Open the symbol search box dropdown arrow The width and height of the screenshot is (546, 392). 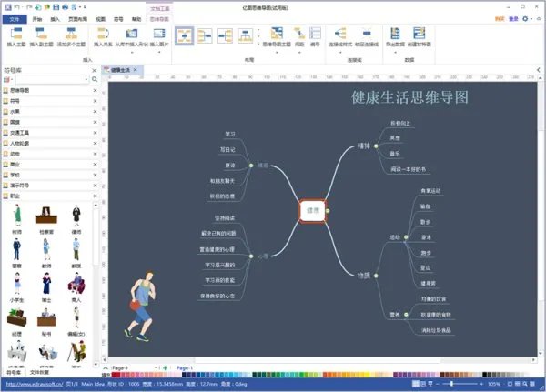click(x=86, y=80)
